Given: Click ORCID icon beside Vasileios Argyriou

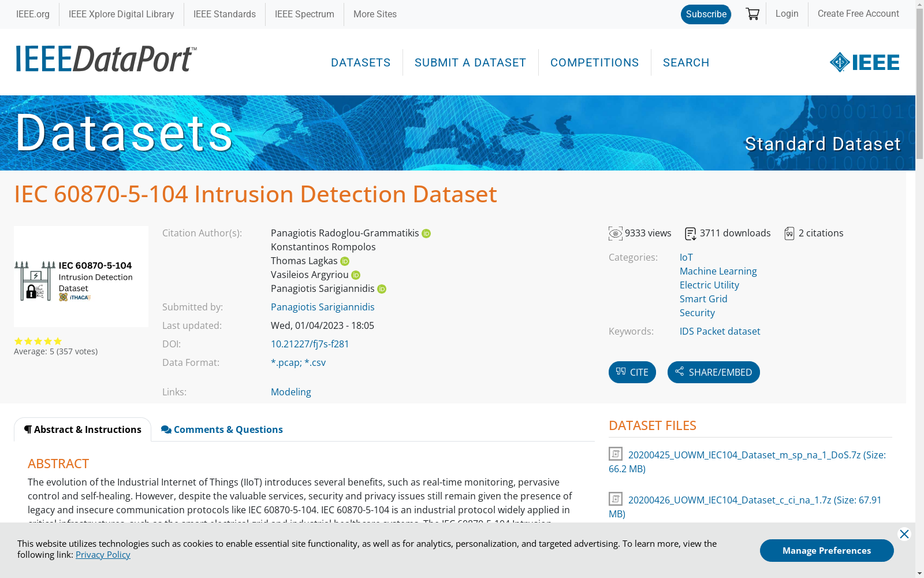Looking at the screenshot, I should pos(356,275).
